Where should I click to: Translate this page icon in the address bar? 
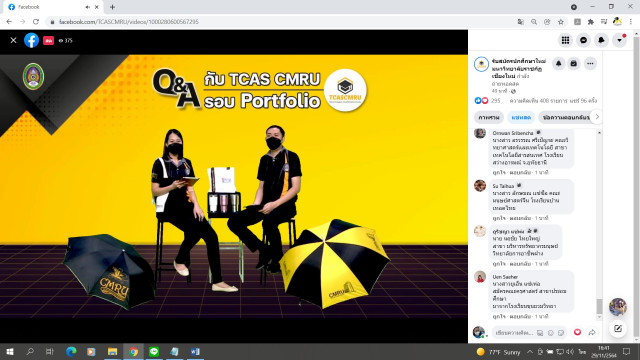[520, 22]
